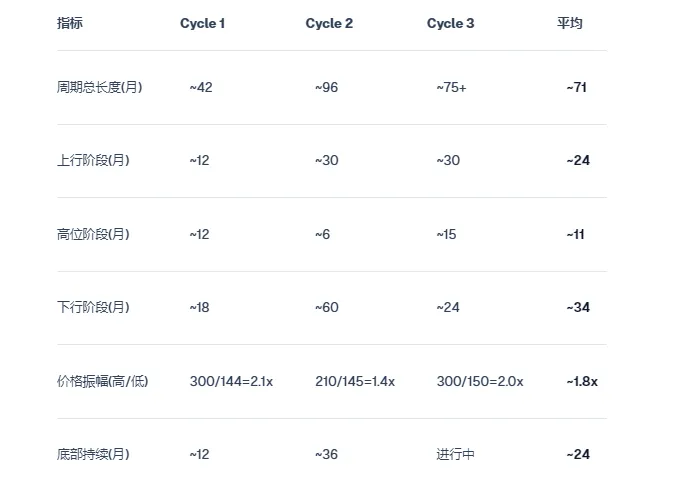Screen dimensions: 689x489
Task: Click the Cycle 2 column header
Action: pyautogui.click(x=329, y=23)
